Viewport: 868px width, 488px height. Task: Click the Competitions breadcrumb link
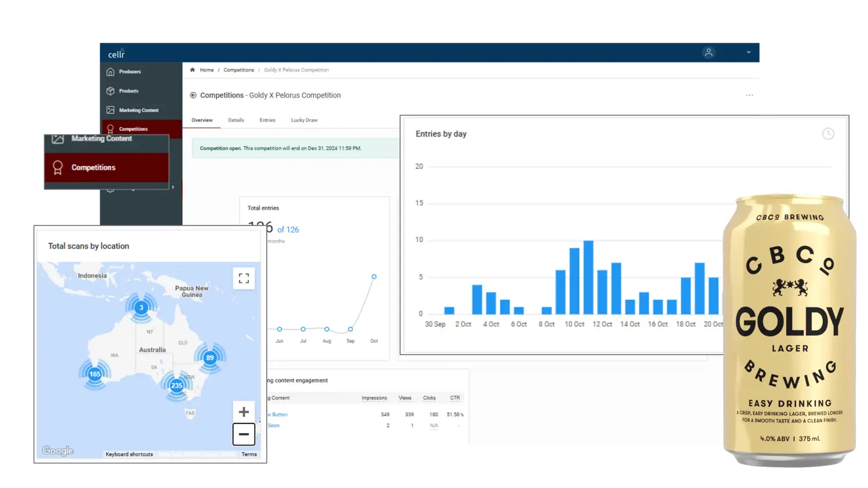coord(238,70)
